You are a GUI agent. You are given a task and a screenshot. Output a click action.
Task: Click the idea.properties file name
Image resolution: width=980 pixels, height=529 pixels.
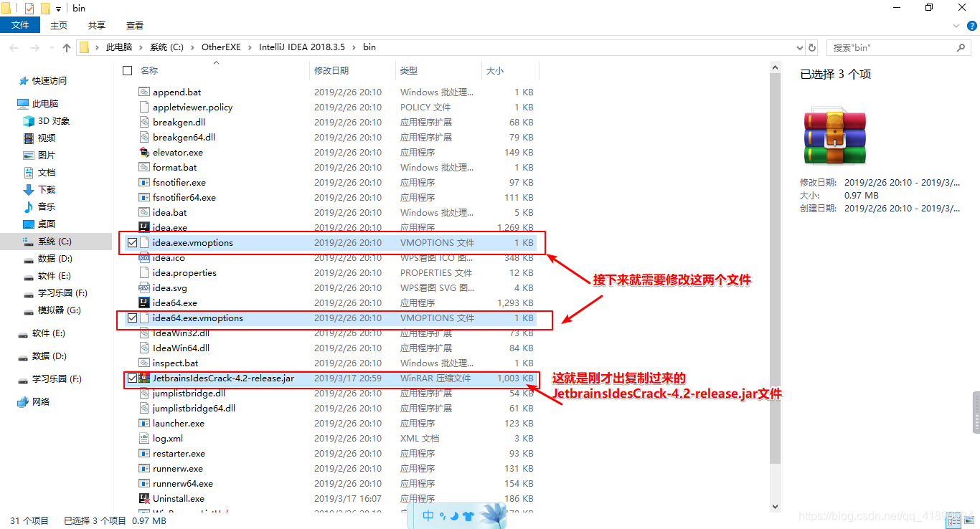[x=184, y=272]
